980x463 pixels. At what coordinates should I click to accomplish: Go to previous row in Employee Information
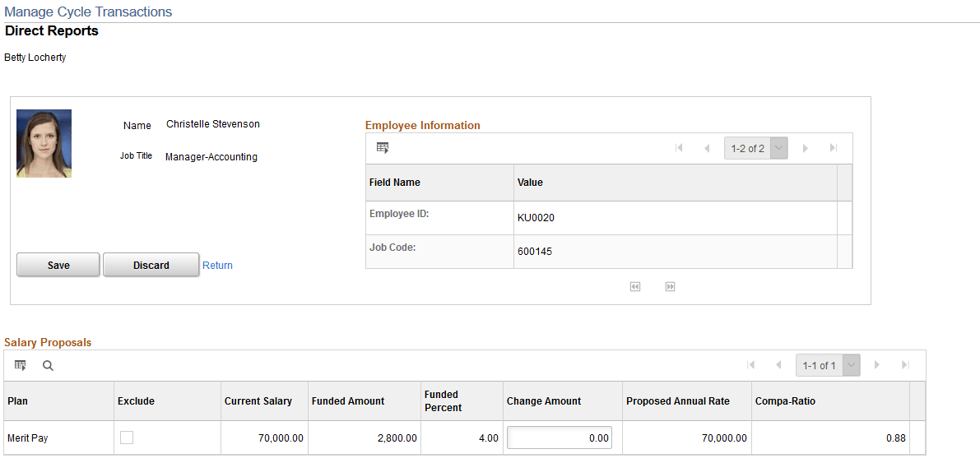707,148
